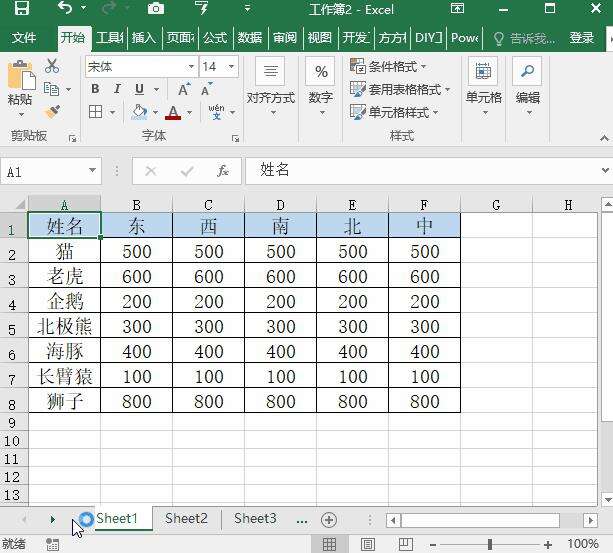
Task: Open Insert Function with the fx icon
Action: [223, 171]
